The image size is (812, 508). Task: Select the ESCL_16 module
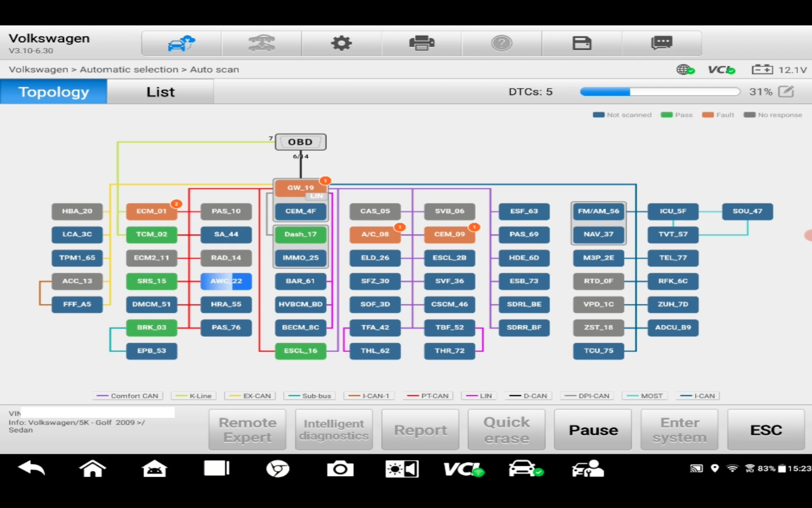[x=301, y=351]
